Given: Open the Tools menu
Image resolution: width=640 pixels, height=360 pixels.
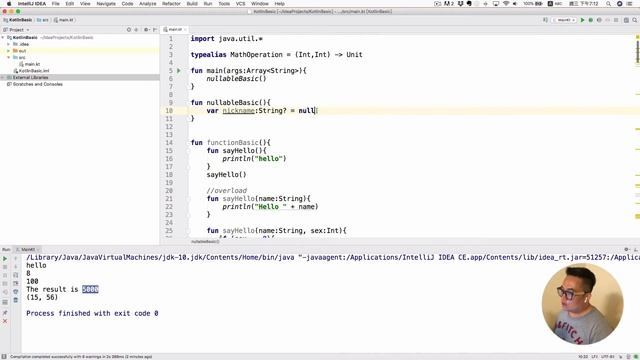Looking at the screenshot, I should [224, 4].
